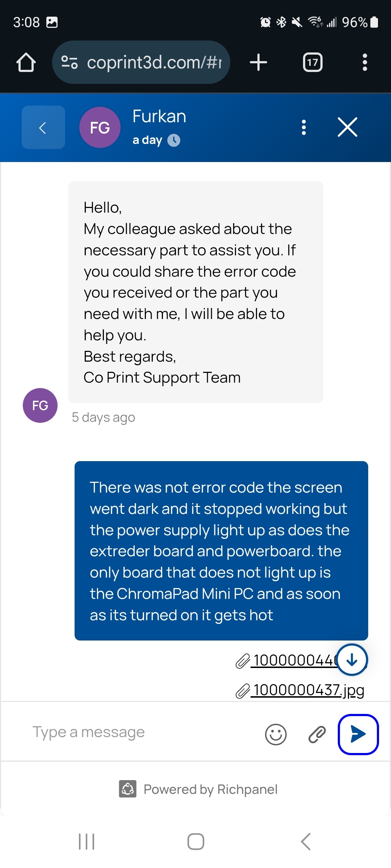Open the browser three-dot overflow menu
The width and height of the screenshot is (391, 868).
click(365, 62)
